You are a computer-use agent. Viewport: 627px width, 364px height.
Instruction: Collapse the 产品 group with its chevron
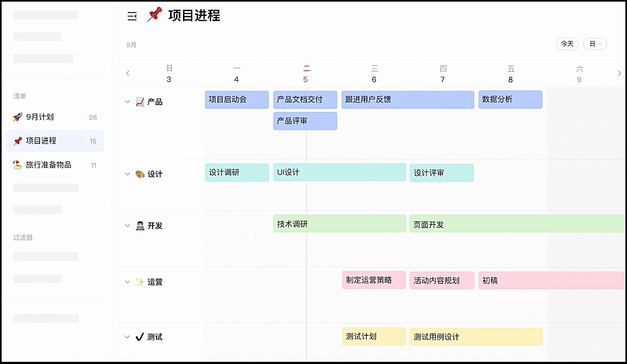click(127, 101)
